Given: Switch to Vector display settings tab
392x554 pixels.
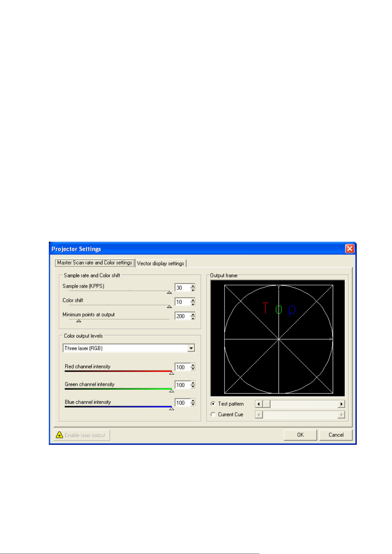Looking at the screenshot, I should coord(160,263).
